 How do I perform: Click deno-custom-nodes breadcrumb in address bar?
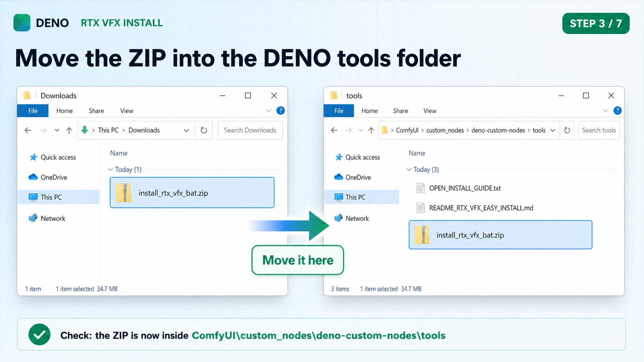click(x=498, y=130)
